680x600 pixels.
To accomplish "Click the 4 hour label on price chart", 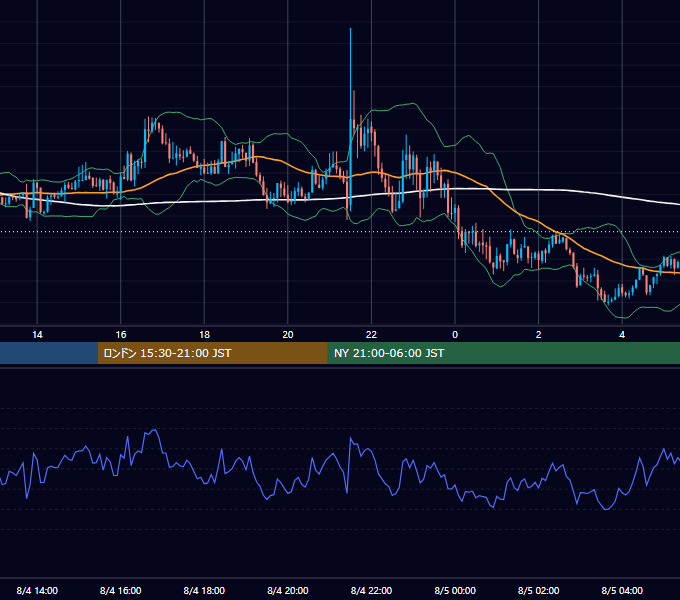I will (x=622, y=335).
